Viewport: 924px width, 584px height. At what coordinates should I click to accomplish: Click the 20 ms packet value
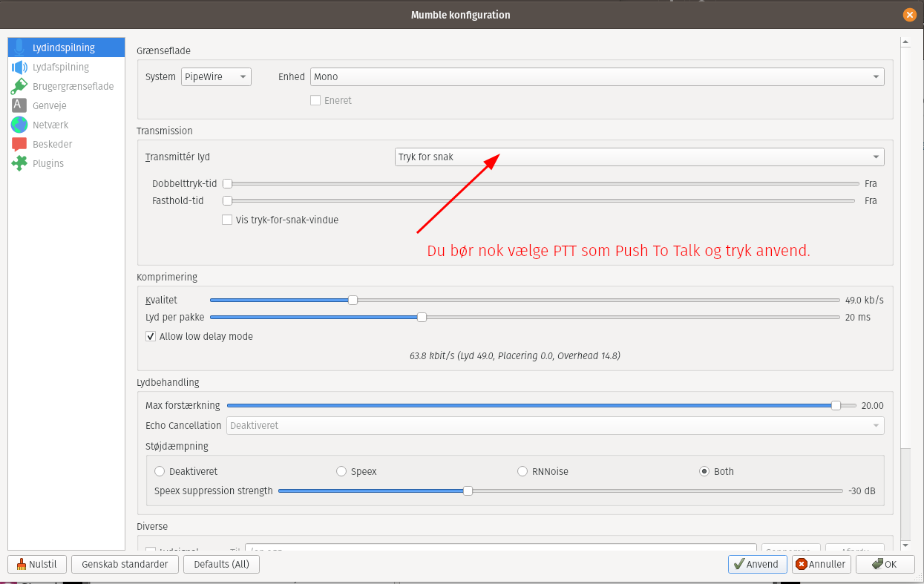click(858, 317)
